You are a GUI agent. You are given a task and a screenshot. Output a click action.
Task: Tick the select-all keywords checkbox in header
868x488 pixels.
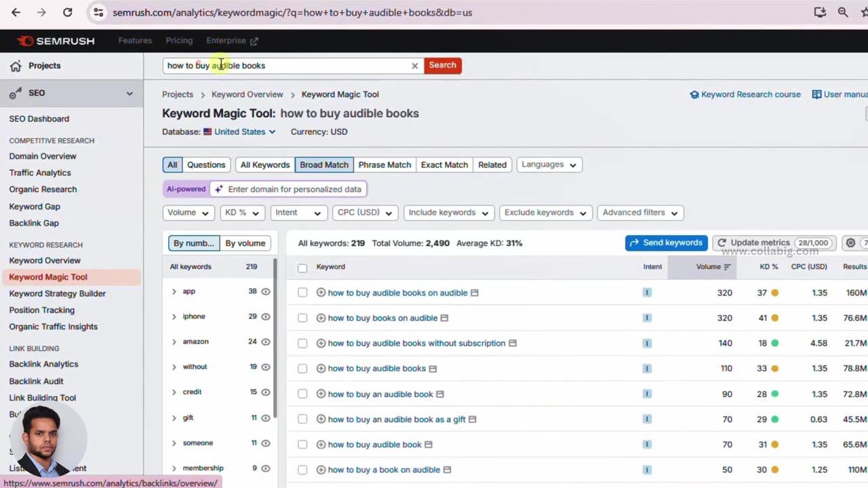(x=302, y=268)
